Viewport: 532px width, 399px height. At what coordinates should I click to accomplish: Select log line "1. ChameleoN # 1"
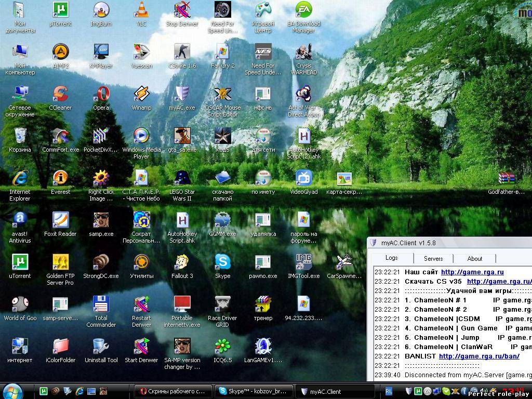click(453, 300)
